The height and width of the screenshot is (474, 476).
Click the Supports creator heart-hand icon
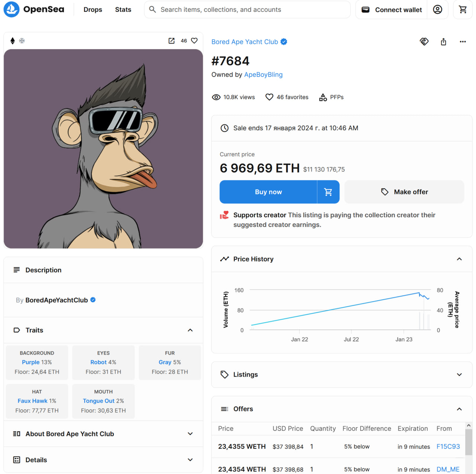[225, 215]
